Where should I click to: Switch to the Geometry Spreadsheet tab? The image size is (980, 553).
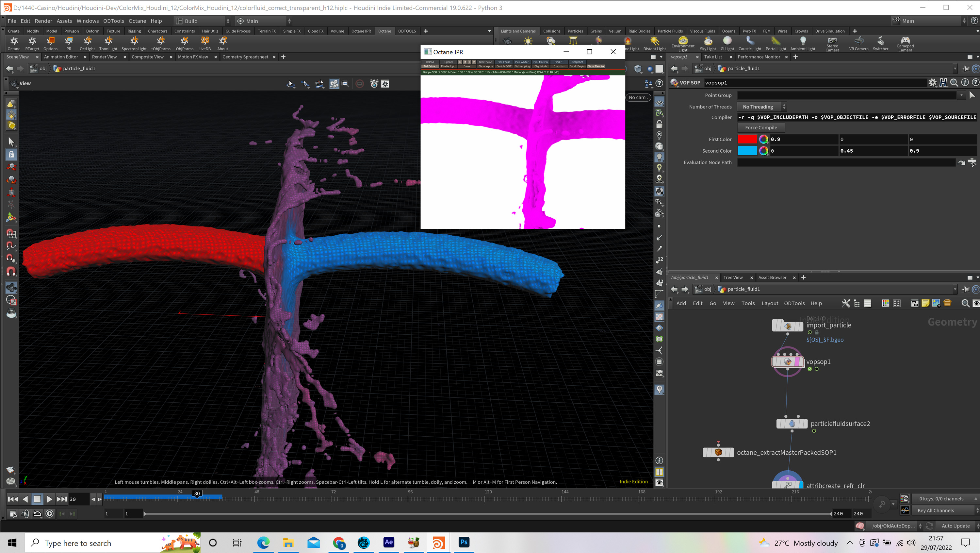point(245,57)
